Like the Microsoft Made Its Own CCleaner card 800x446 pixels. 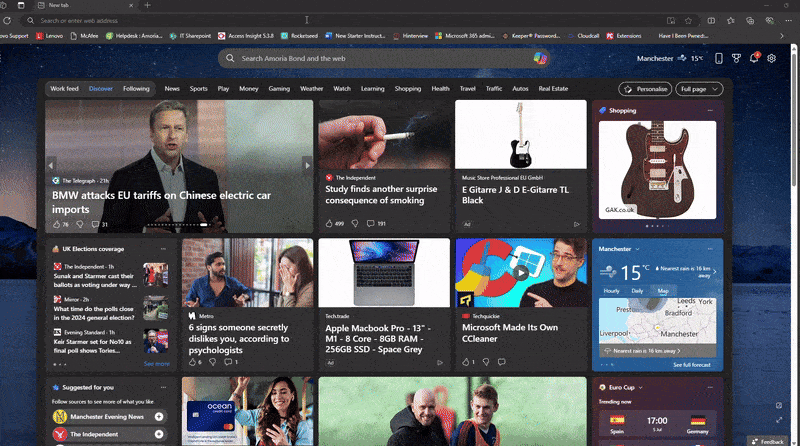pyautogui.click(x=465, y=362)
